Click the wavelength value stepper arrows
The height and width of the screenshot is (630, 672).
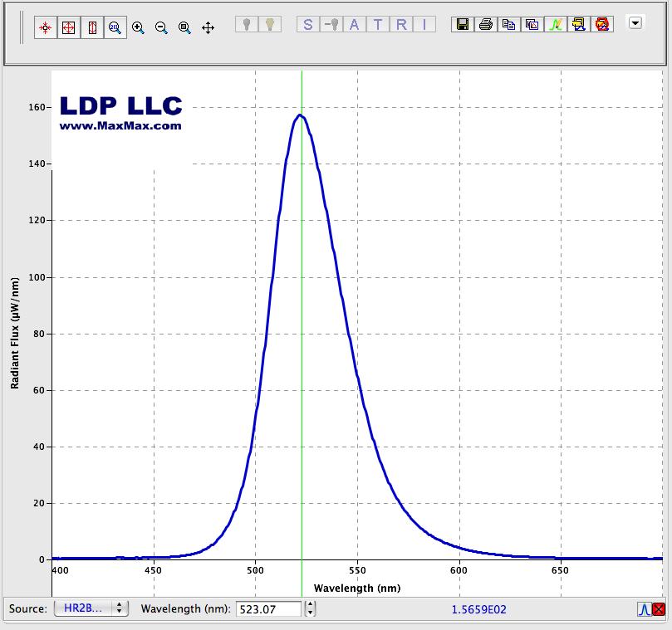point(311,608)
